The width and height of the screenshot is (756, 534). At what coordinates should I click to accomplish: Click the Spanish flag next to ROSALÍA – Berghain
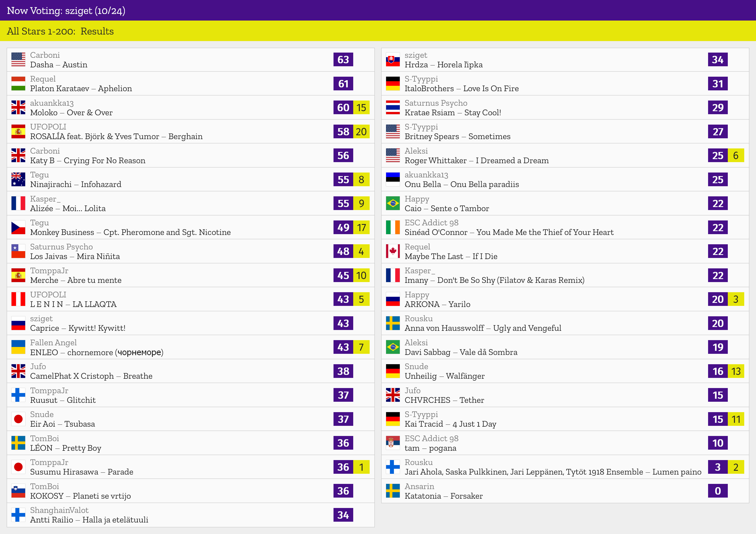[x=18, y=131]
